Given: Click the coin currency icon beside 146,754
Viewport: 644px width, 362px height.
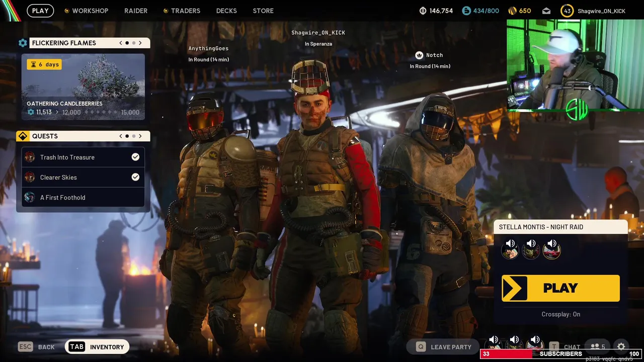Looking at the screenshot, I should coord(423,11).
